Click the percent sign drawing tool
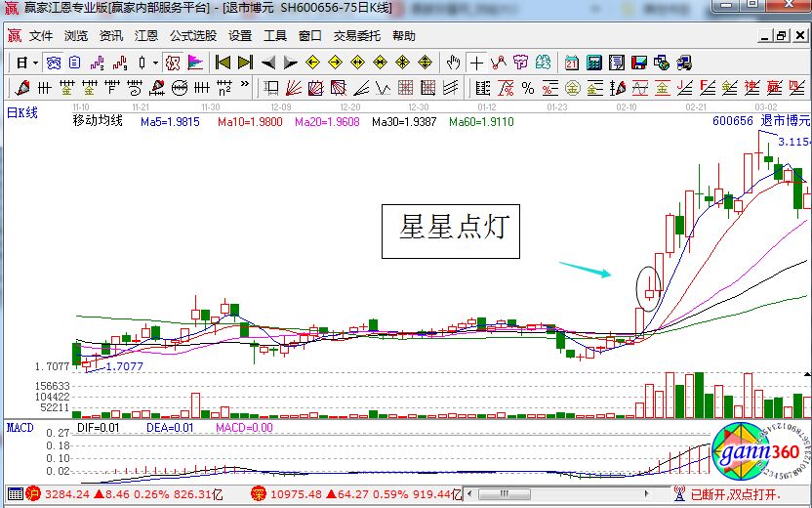This screenshot has height=508, width=812. coord(528,88)
